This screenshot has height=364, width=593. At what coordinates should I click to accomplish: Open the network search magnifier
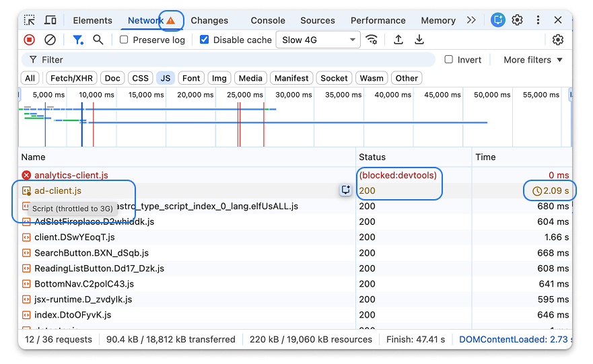pyautogui.click(x=98, y=40)
